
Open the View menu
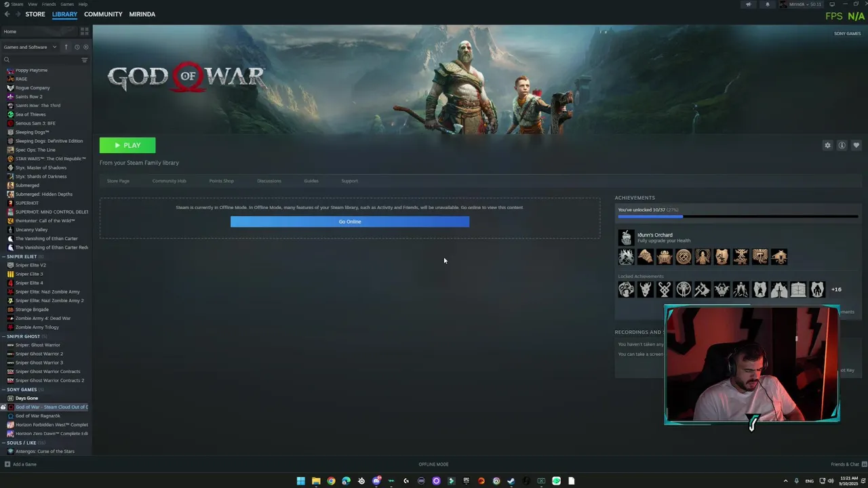pyautogui.click(x=33, y=4)
